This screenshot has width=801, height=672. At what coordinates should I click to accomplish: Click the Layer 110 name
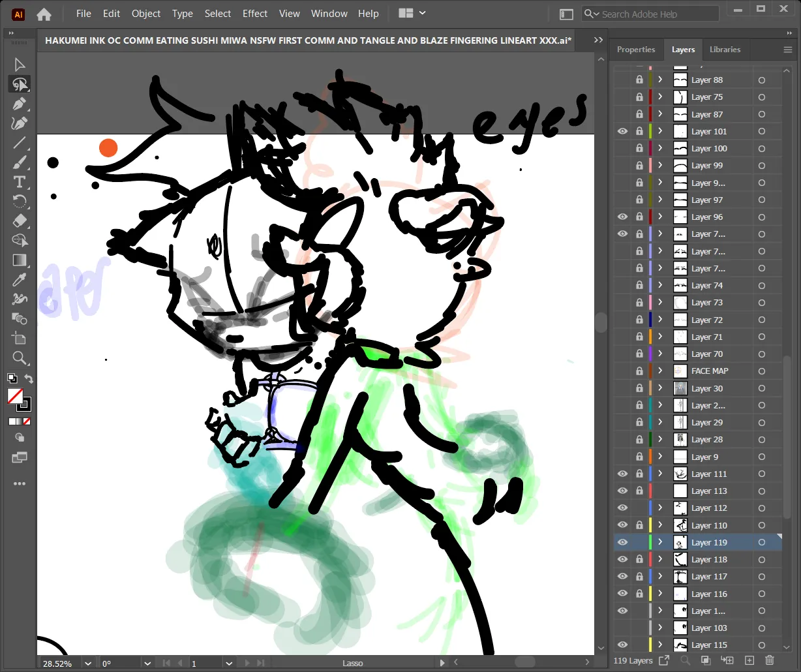[709, 525]
